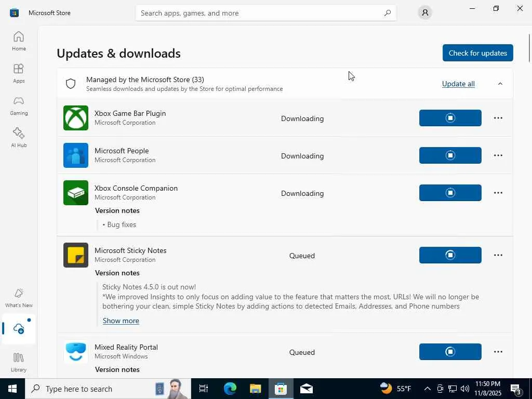Click the page vertical scrollbar
Viewport: 532px width, 399px height.
click(529, 48)
